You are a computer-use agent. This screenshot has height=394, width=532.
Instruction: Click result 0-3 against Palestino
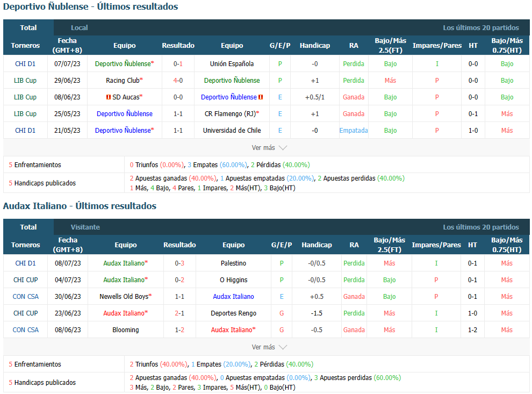(x=179, y=263)
